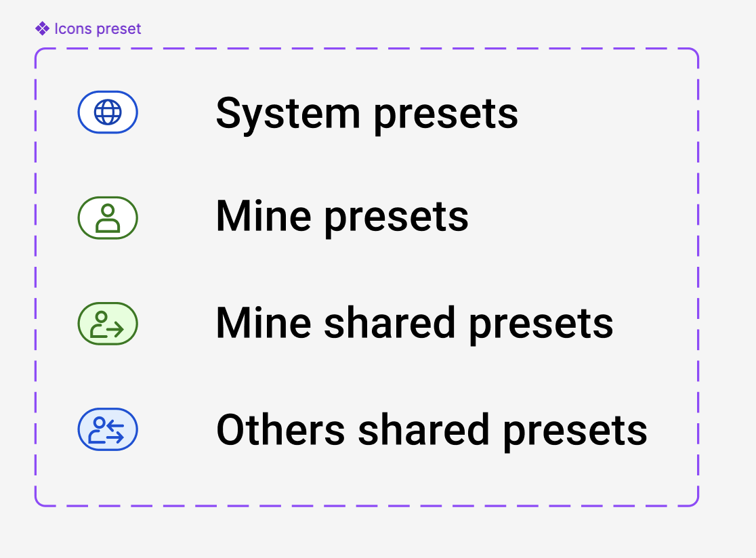Click the person head in Mine presets icon
This screenshot has width=756, height=558.
[108, 211]
